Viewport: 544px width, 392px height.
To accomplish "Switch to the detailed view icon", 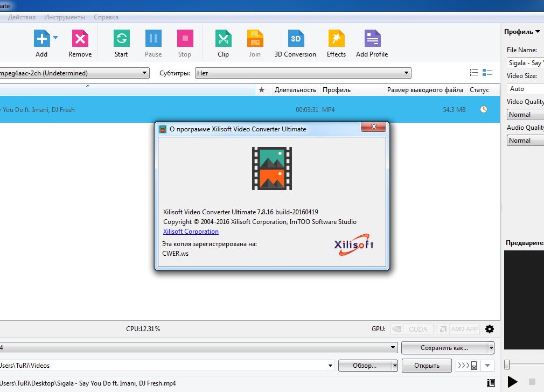I will tap(487, 72).
